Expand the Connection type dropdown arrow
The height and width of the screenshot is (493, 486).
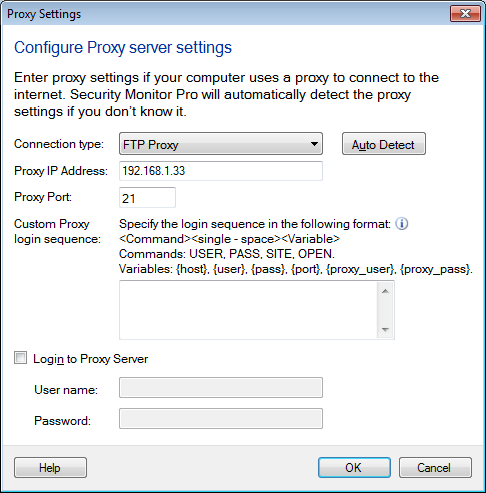click(x=314, y=144)
